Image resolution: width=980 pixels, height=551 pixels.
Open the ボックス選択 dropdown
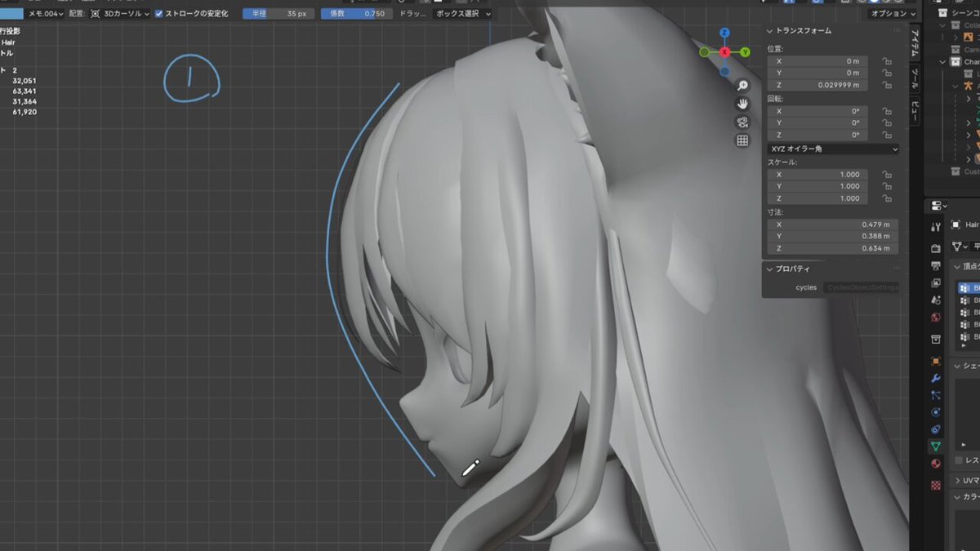pyautogui.click(x=462, y=14)
